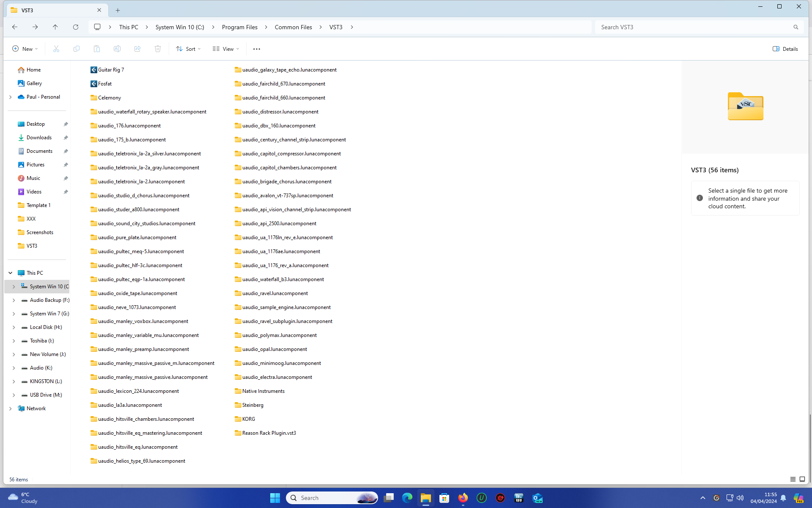Click Task View taskbar icon
The height and width of the screenshot is (508, 812).
pos(389,498)
